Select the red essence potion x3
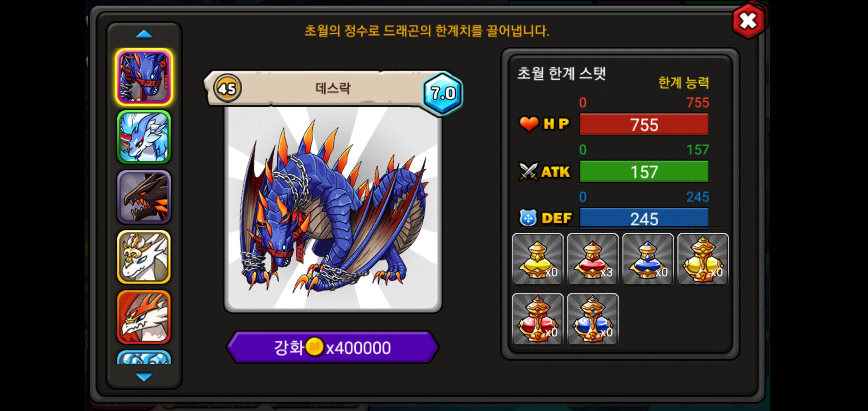This screenshot has width=868, height=411. tap(593, 259)
